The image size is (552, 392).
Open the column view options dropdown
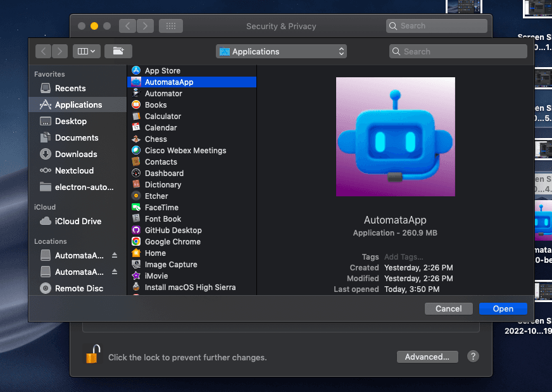tap(87, 51)
